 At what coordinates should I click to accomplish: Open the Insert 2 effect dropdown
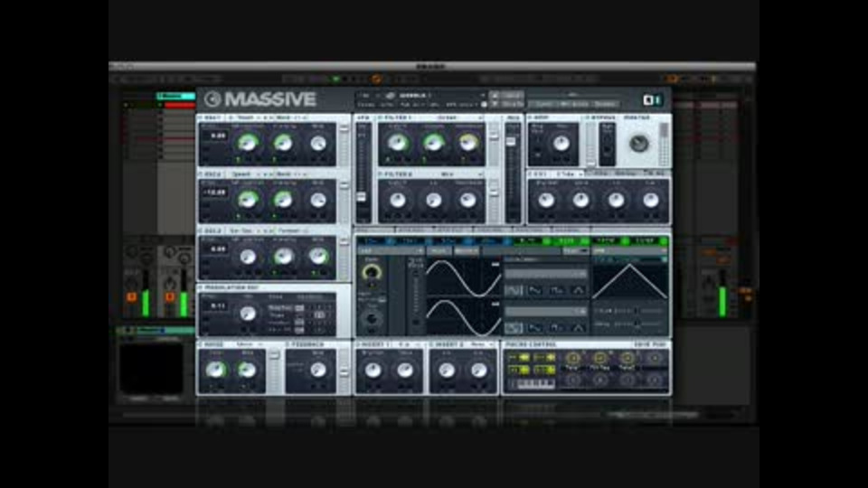pyautogui.click(x=480, y=344)
